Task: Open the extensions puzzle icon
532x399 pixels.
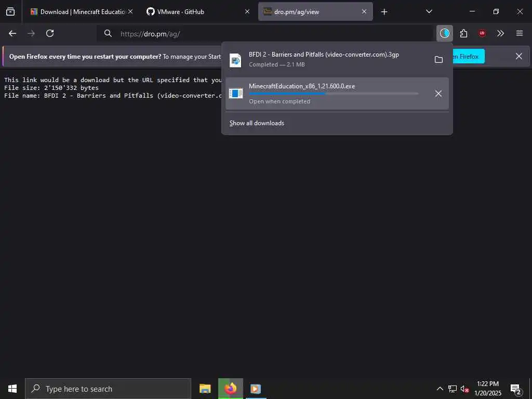Action: 463,33
